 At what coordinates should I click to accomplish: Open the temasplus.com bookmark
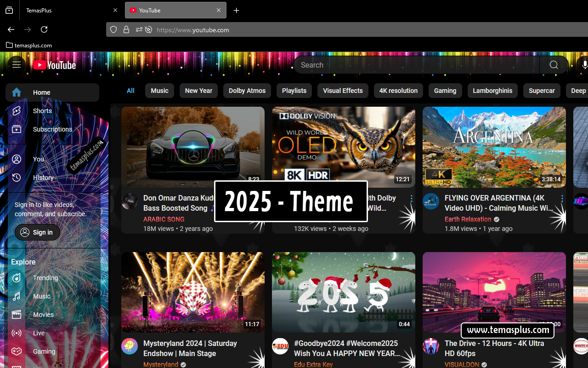pyautogui.click(x=29, y=45)
